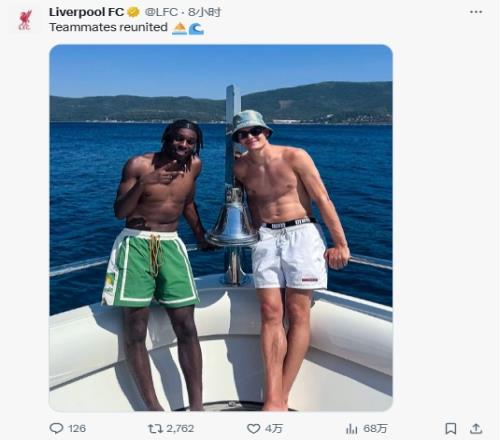Viewport: 500px width, 440px height.
Task: Click the 68万 views count
Action: (375, 429)
